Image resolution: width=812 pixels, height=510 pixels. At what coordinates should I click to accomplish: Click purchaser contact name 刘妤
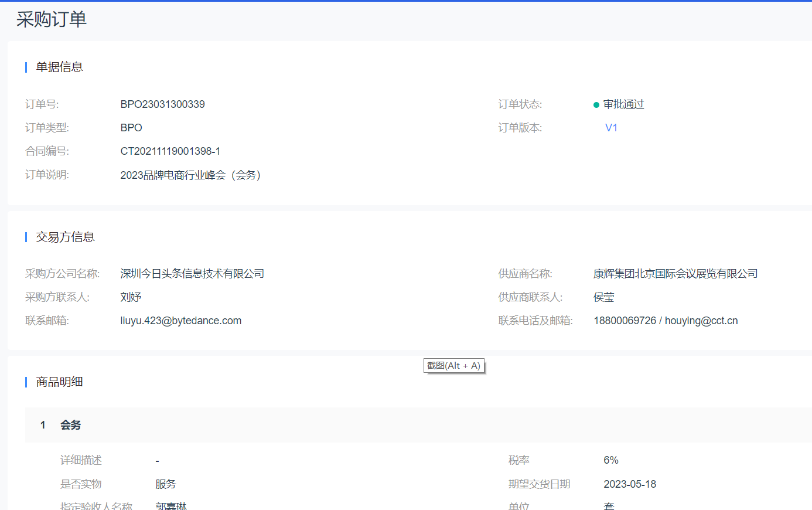tap(131, 297)
